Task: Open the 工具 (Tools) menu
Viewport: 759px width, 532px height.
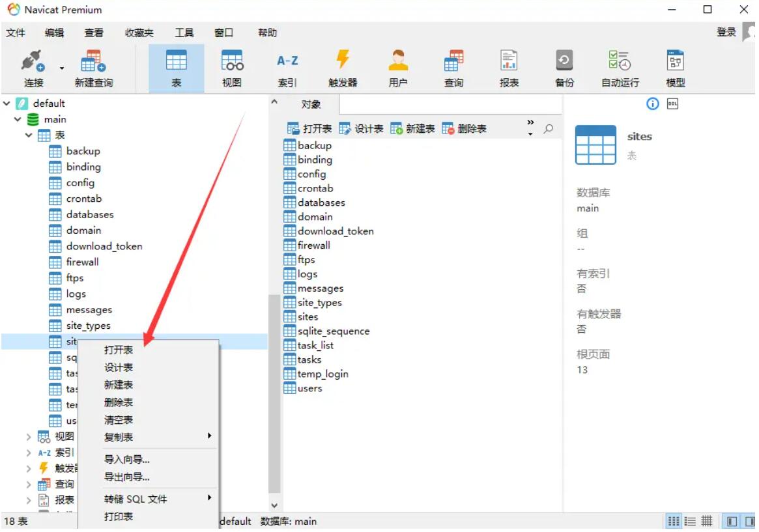Action: pos(184,33)
